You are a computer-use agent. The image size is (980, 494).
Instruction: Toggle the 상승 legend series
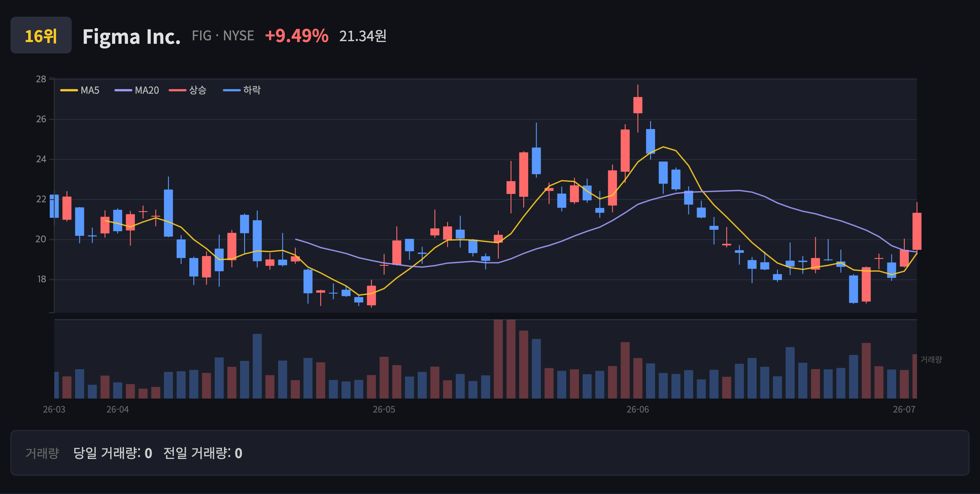(x=188, y=90)
